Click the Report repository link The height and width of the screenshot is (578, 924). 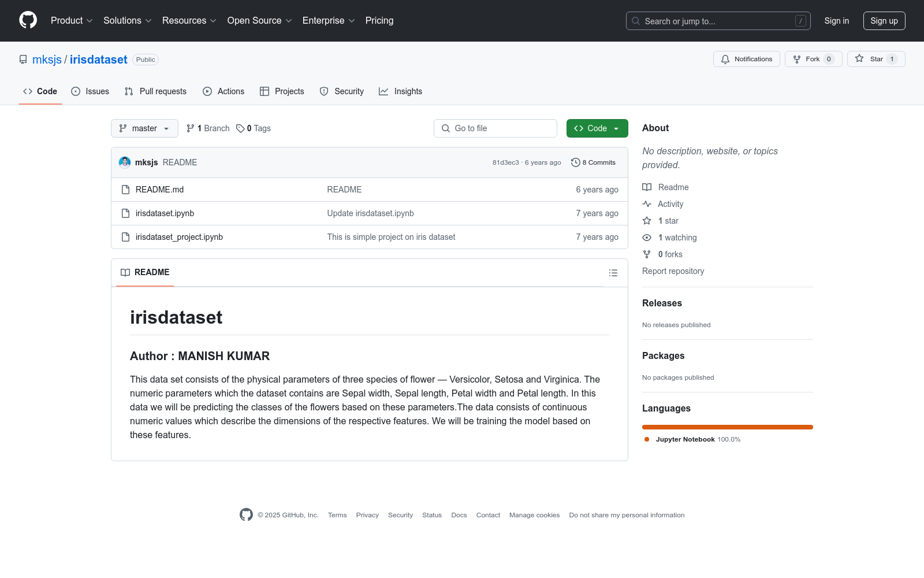pyautogui.click(x=673, y=271)
